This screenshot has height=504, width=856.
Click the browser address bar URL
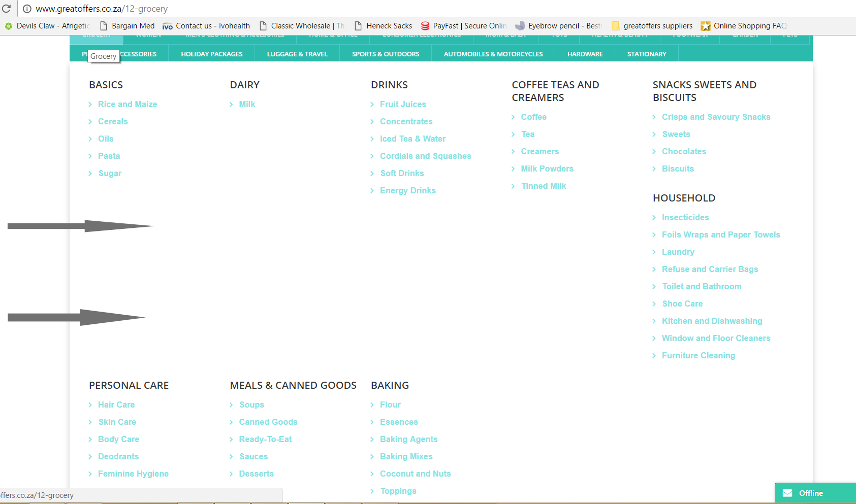pos(102,9)
